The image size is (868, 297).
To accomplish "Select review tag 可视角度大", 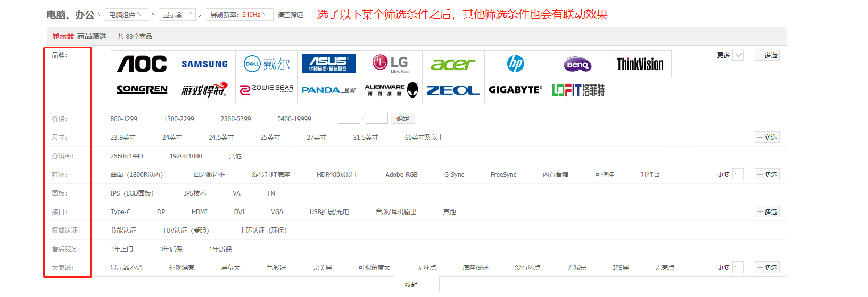I will pos(374,267).
